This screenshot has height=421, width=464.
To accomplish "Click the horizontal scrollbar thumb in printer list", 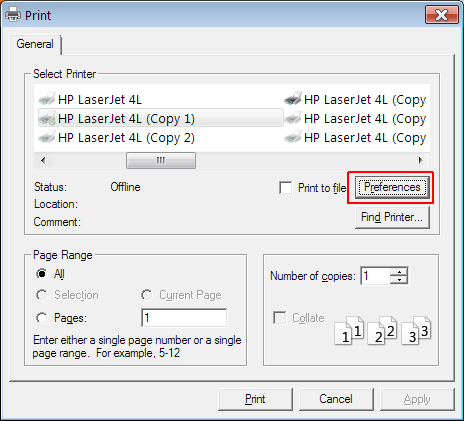I will click(x=161, y=160).
